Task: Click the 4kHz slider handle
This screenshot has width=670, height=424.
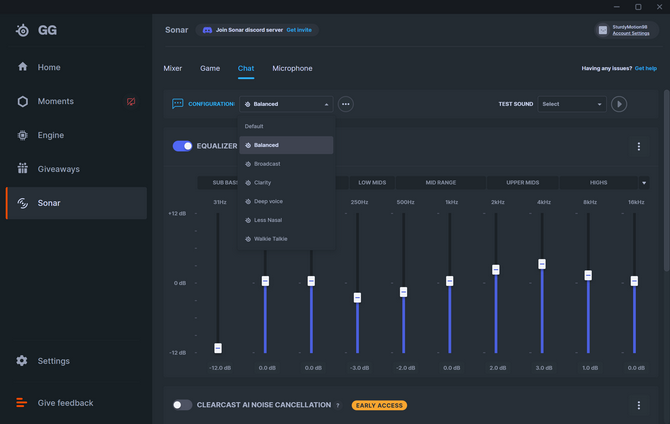Action: coord(542,264)
